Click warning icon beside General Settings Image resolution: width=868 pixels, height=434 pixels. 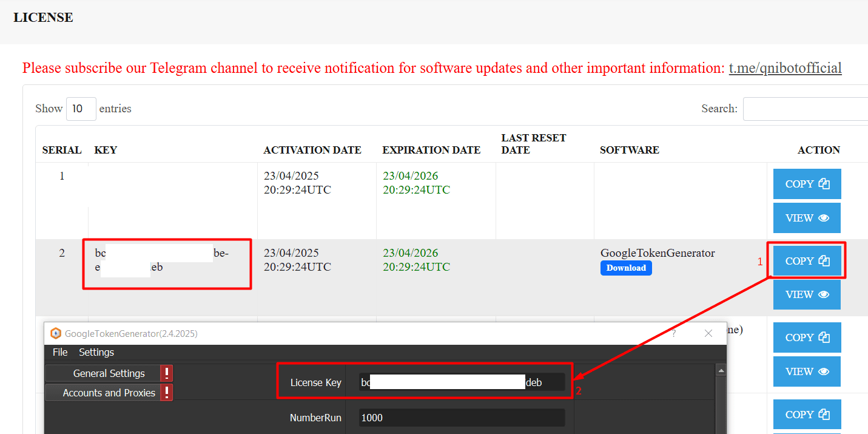pos(167,373)
